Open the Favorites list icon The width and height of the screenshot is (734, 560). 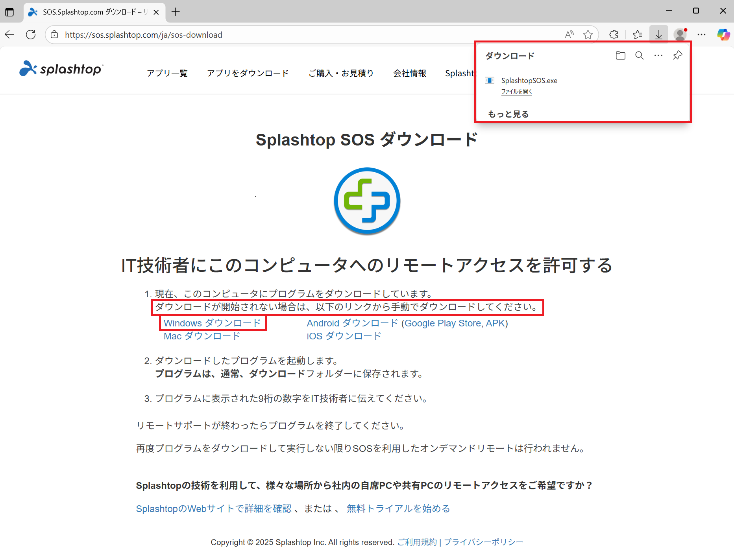coord(638,35)
